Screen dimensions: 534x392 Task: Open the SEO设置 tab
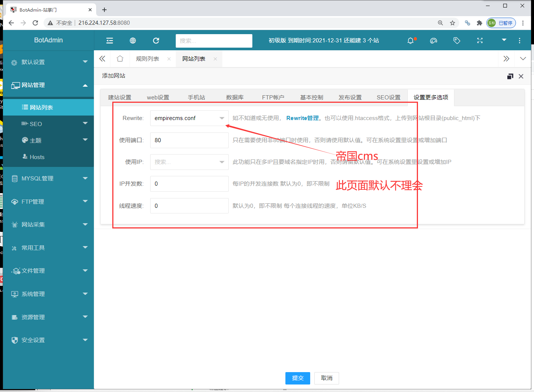pos(389,98)
